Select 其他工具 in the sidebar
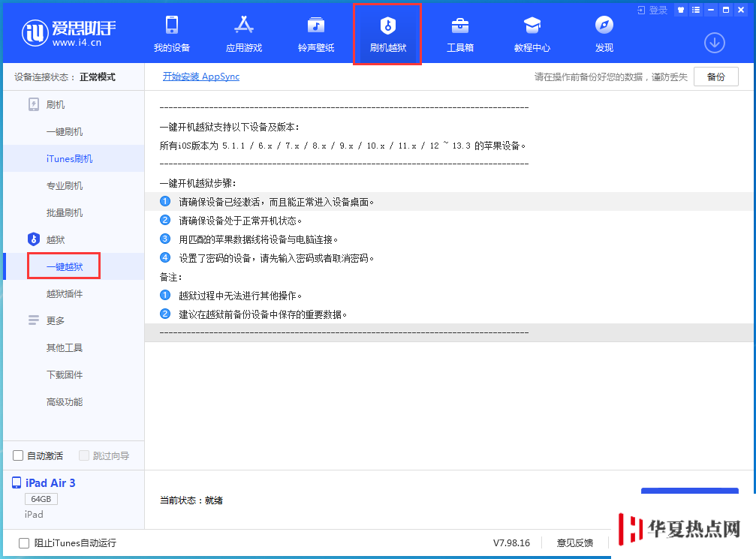756x559 pixels. 65,347
